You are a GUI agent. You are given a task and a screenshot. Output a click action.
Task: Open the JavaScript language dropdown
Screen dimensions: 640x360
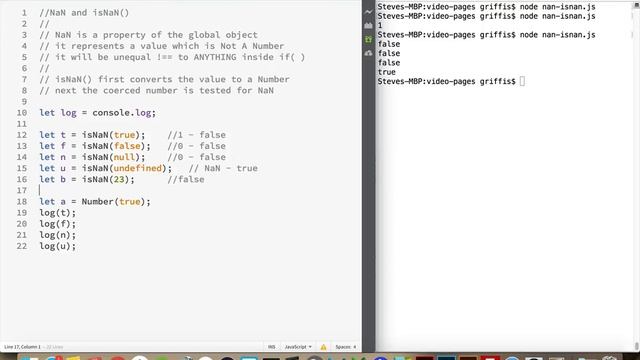point(298,347)
